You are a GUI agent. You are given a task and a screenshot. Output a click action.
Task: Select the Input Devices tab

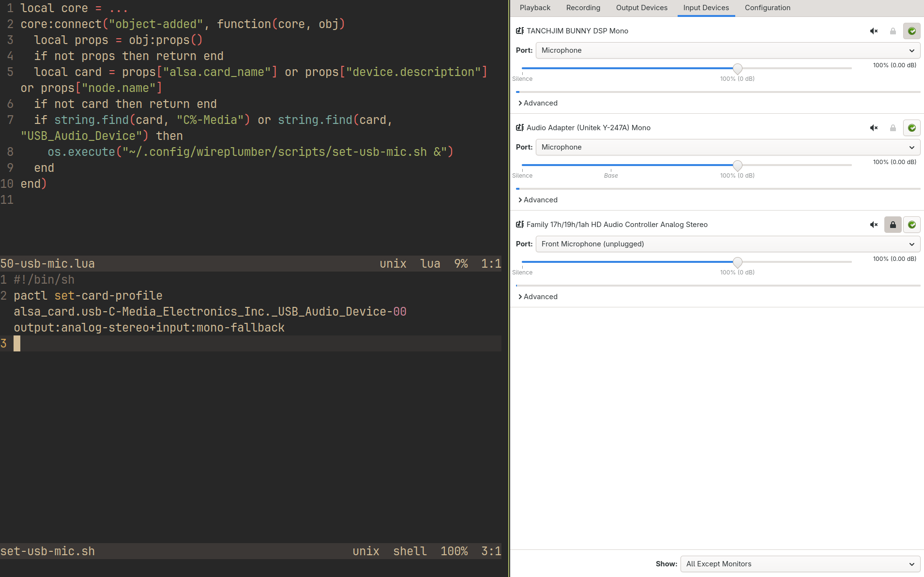click(706, 8)
